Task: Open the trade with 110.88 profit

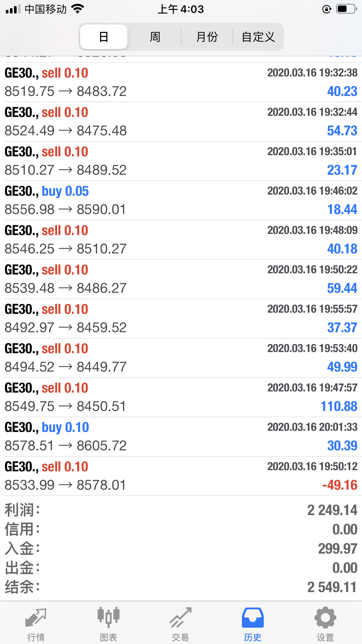Action: click(181, 397)
